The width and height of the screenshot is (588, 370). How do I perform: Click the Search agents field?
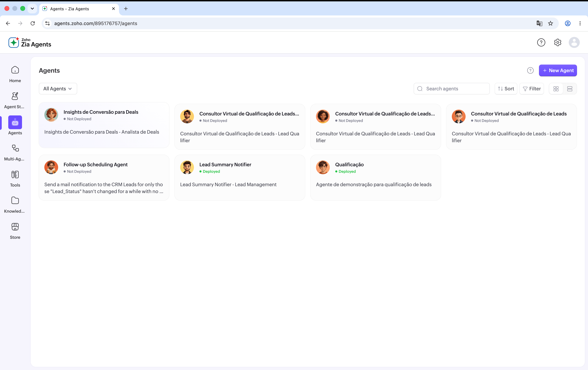coord(451,89)
